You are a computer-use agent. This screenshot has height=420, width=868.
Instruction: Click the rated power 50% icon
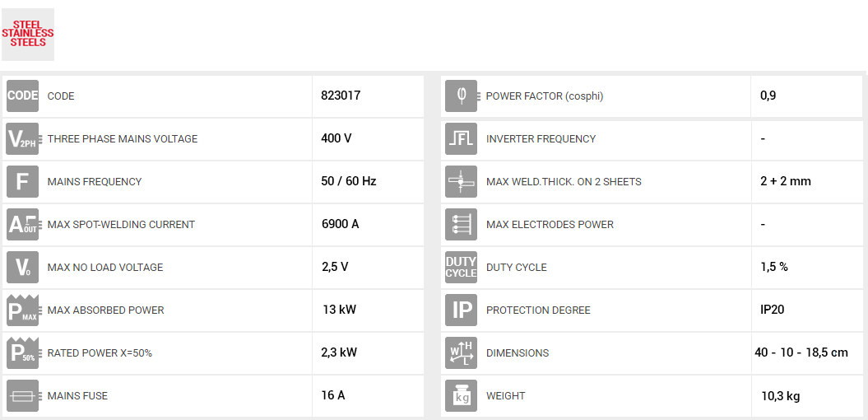coord(22,352)
